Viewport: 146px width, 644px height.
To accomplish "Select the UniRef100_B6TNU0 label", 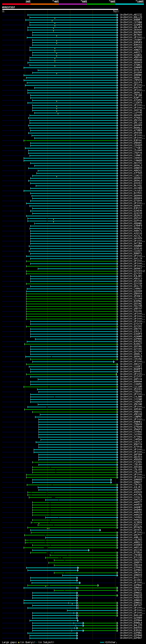I will [x=131, y=35].
